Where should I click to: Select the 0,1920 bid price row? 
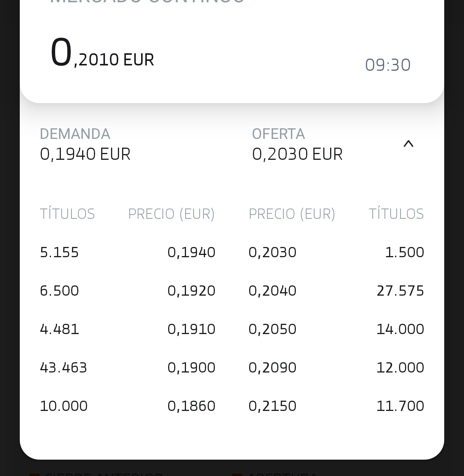click(x=191, y=291)
